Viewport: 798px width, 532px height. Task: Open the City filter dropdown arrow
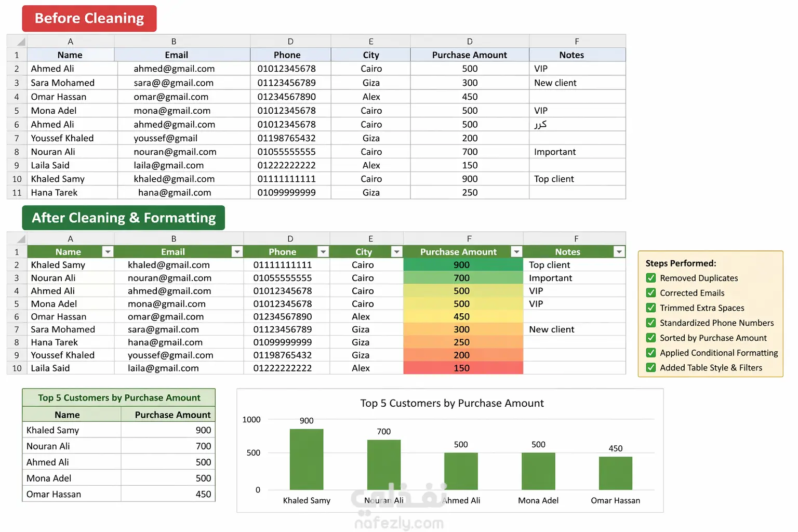396,252
